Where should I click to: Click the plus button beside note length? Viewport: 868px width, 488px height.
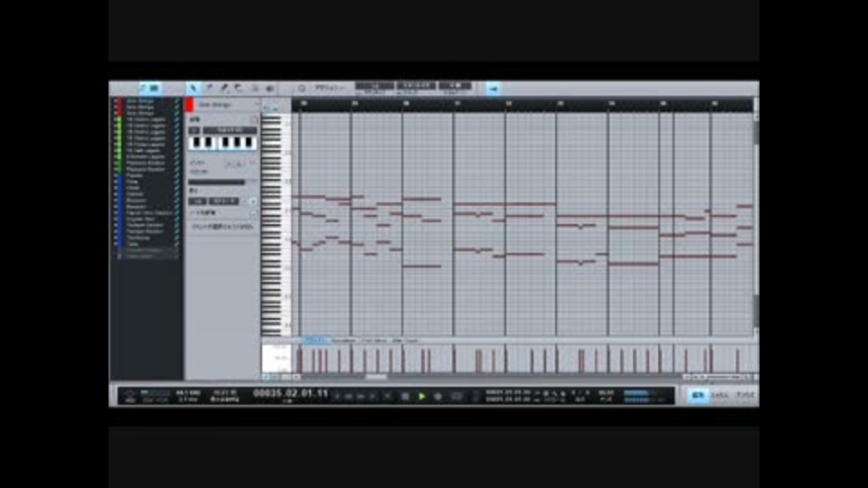[x=253, y=202]
